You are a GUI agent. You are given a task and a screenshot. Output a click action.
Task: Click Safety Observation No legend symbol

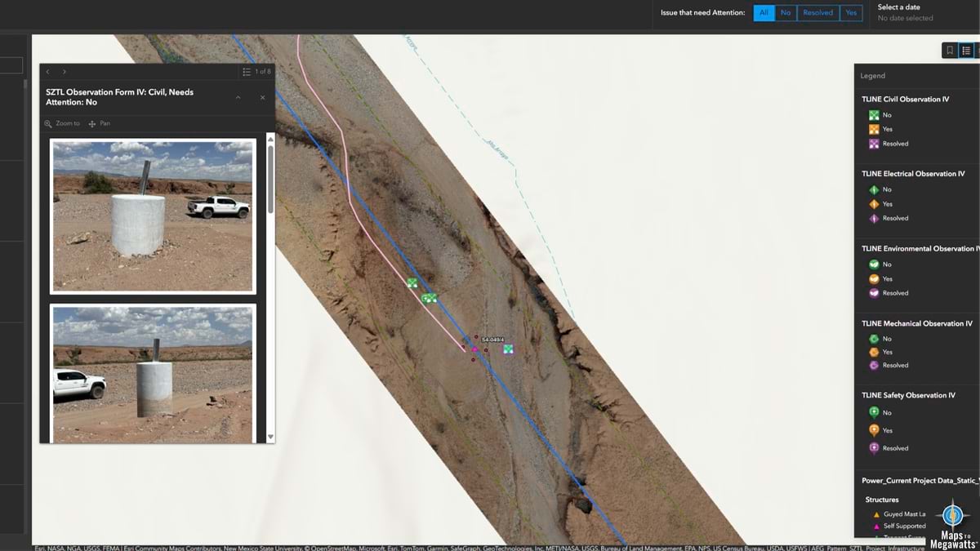point(874,412)
